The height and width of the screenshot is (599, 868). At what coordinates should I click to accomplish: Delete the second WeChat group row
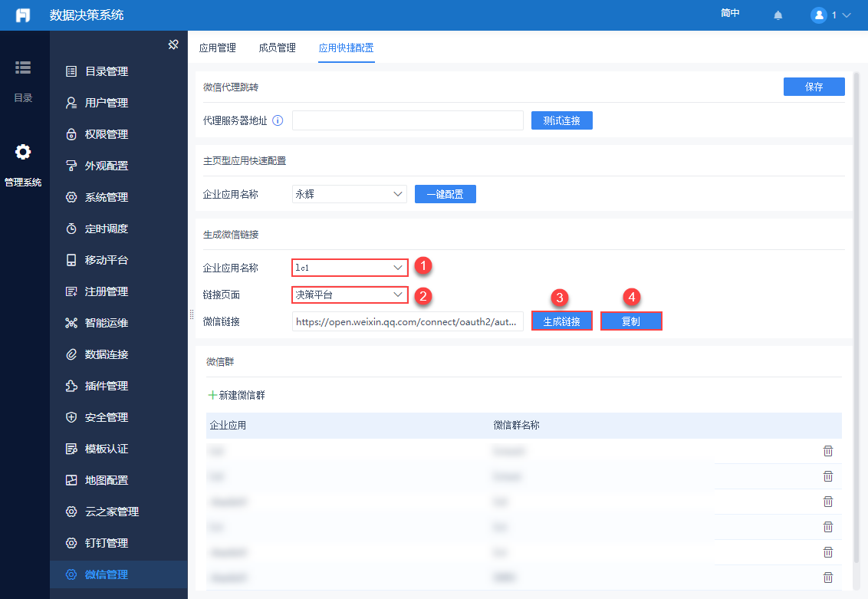(x=827, y=476)
